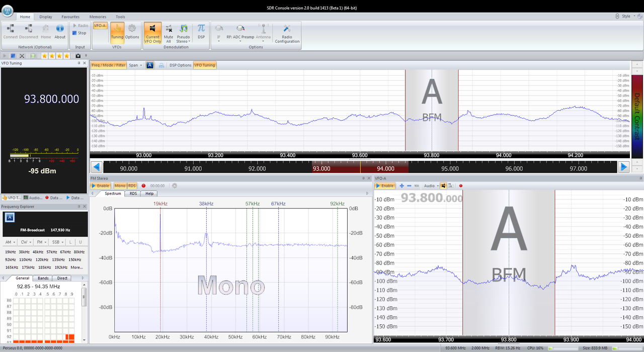The image size is (644, 352).
Task: Toggle the VFO-A speaker audio button
Action: click(x=443, y=186)
